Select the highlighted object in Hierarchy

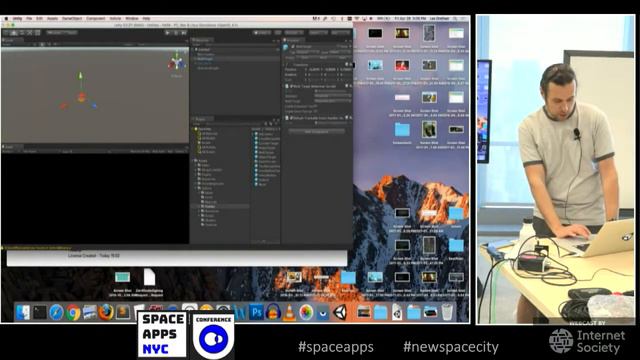pos(236,59)
